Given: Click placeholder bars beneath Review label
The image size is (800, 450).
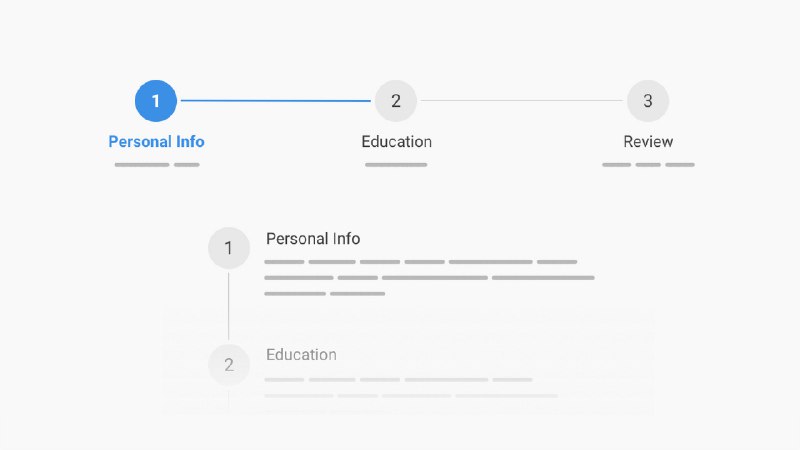Looking at the screenshot, I should coord(648,165).
